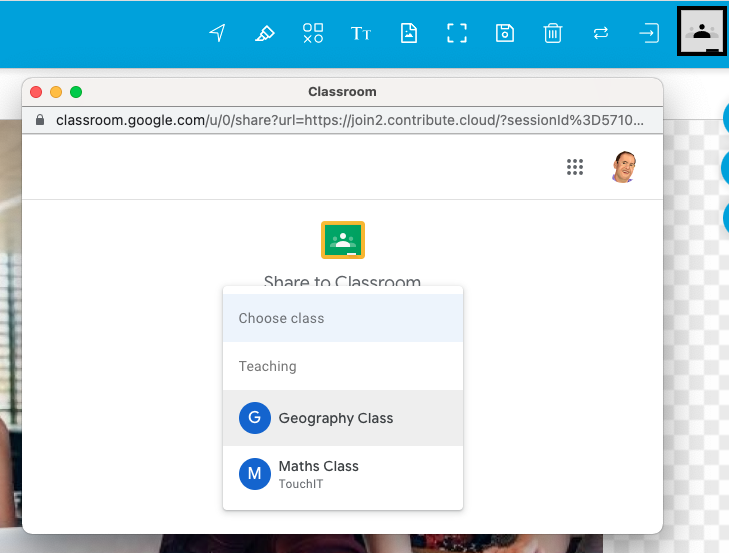Open the shapes tool in toolbar
The height and width of the screenshot is (553, 729).
313,33
